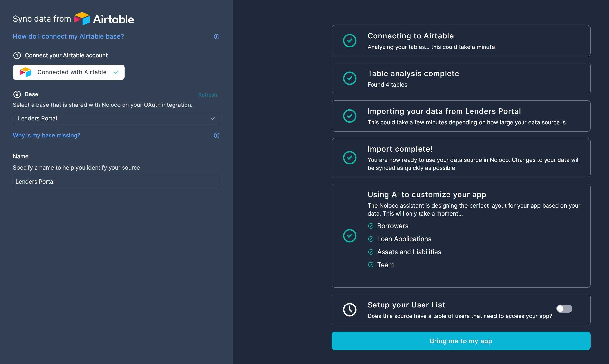Click the info icon beside Airtable connect help
This screenshot has height=364, width=609.
[216, 36]
